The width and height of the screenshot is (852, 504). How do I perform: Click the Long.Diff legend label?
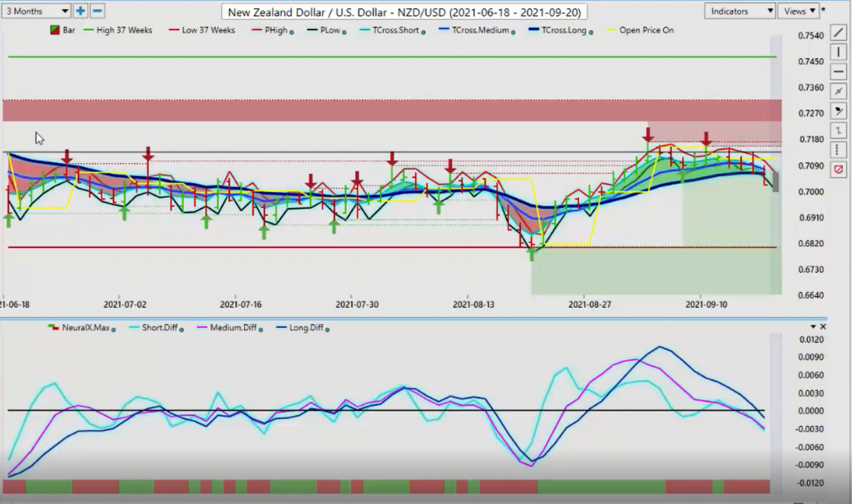click(306, 328)
